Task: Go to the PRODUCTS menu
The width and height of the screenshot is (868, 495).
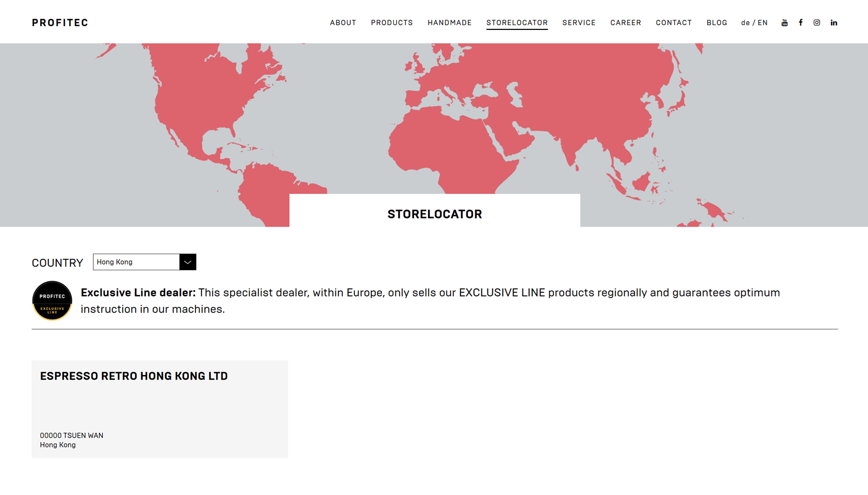Action: pyautogui.click(x=392, y=23)
